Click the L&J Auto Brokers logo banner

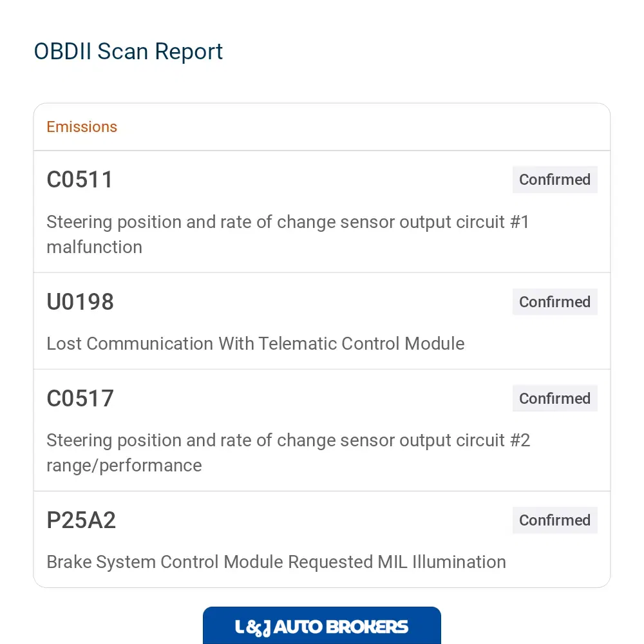tap(321, 625)
